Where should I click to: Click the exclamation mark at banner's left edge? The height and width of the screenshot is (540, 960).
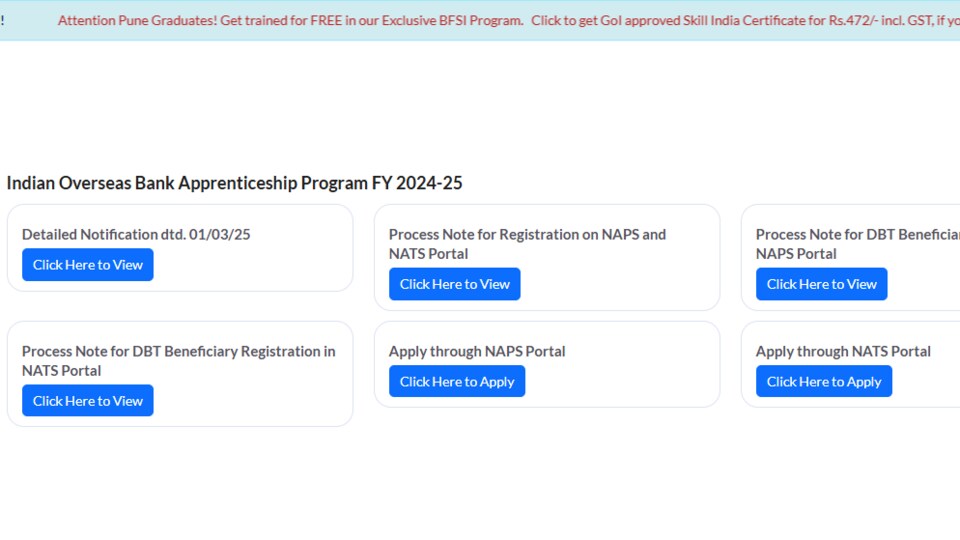pyautogui.click(x=2, y=20)
